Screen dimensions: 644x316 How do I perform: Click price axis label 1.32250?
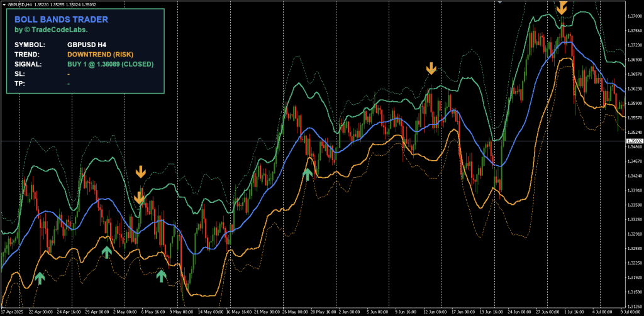635,263
